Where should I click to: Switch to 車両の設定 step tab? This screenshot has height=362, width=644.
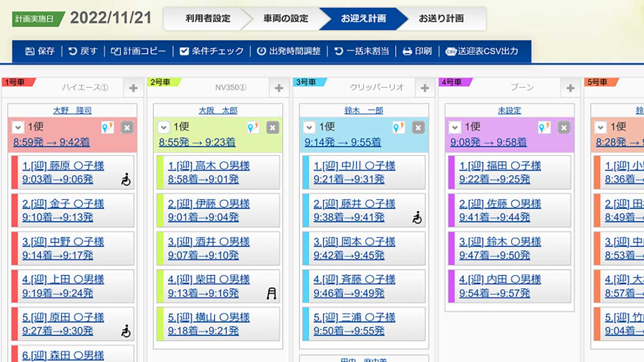click(285, 19)
